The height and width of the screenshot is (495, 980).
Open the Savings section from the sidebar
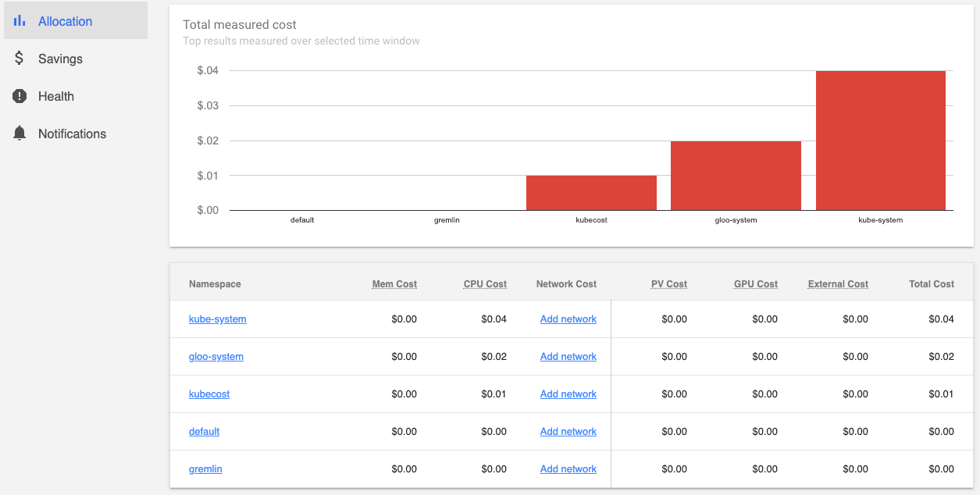[60, 58]
